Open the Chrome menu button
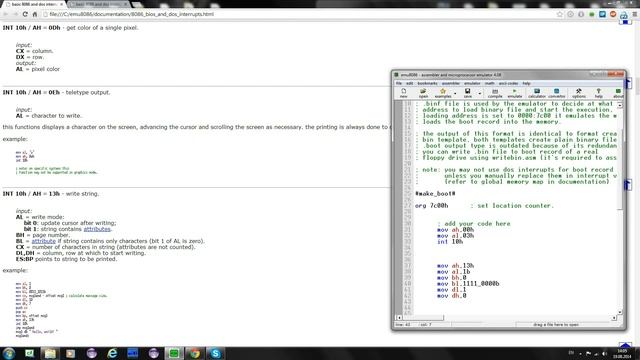The height and width of the screenshot is (360, 640). click(635, 14)
